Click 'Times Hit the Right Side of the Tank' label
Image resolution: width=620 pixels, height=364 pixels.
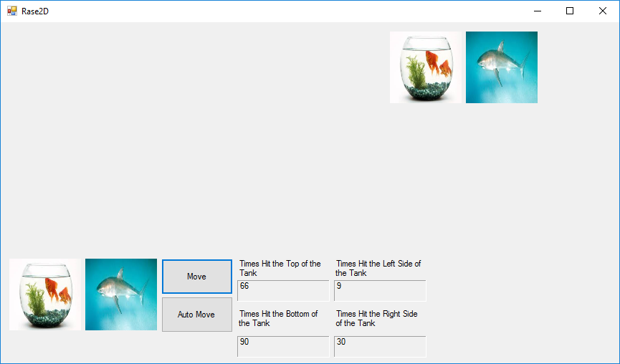point(376,319)
